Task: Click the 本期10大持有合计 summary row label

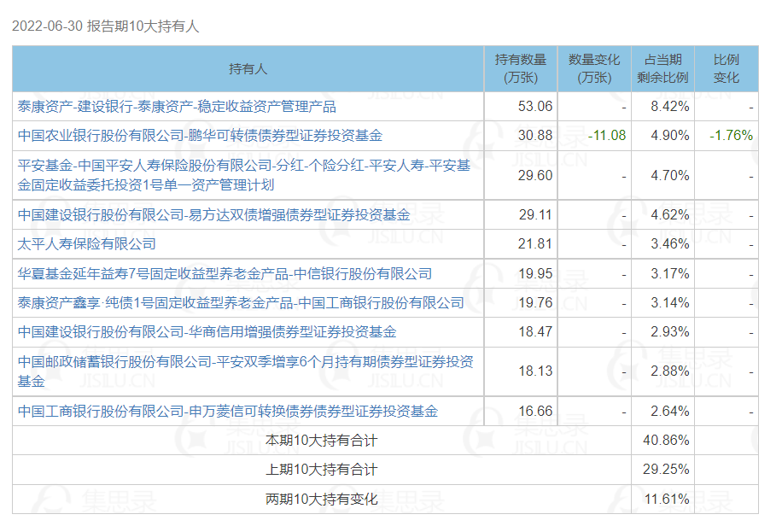Action: 321,441
